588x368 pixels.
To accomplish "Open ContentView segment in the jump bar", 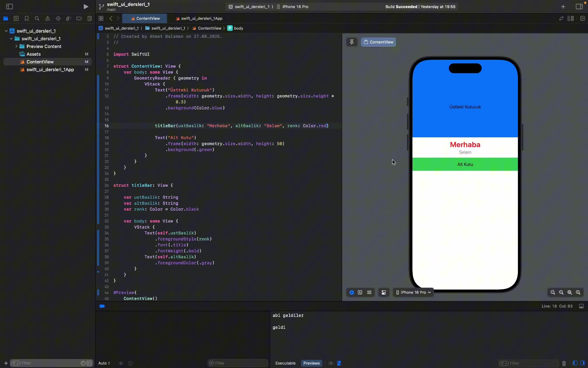I will click(x=207, y=28).
